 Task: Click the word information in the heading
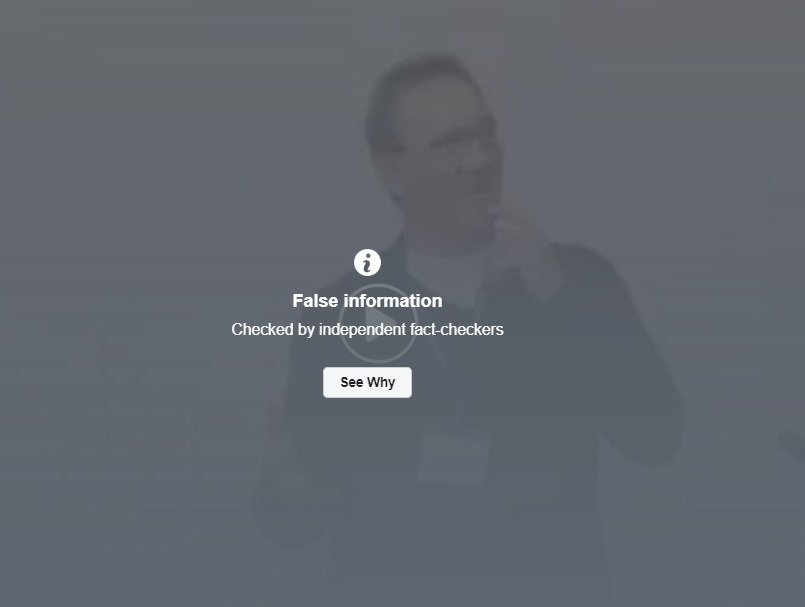pos(393,300)
